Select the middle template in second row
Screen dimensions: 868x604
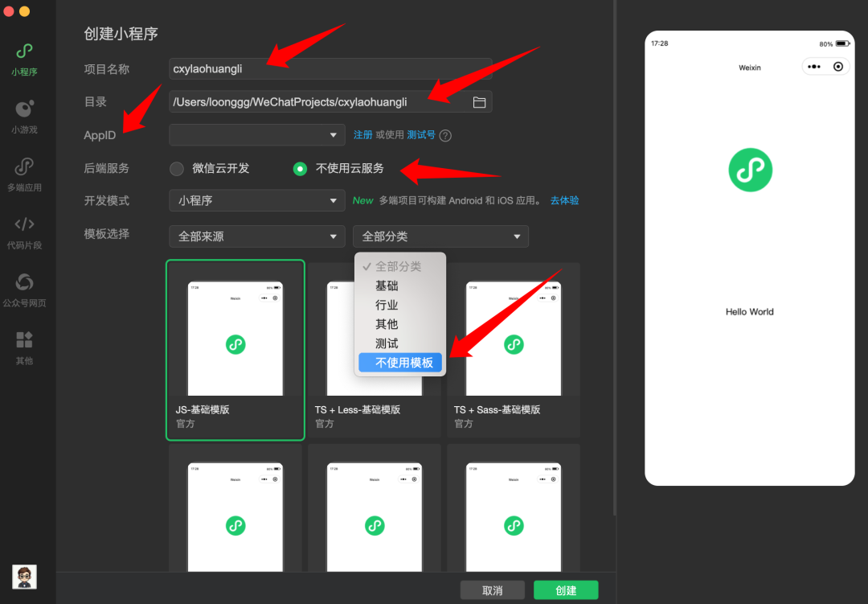coord(375,508)
